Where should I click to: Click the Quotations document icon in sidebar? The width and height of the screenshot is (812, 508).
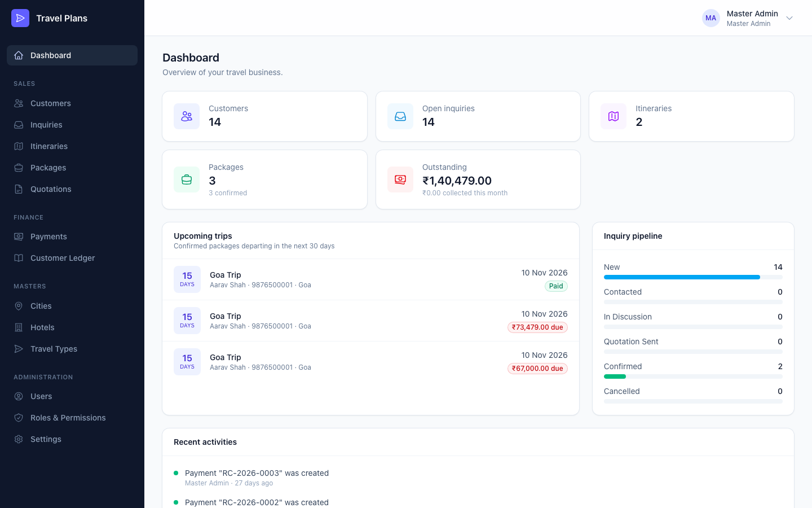tap(19, 189)
